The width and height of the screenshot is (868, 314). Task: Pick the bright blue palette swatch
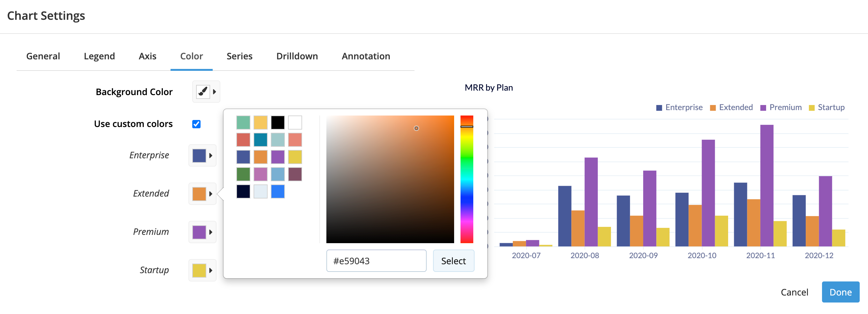click(278, 191)
